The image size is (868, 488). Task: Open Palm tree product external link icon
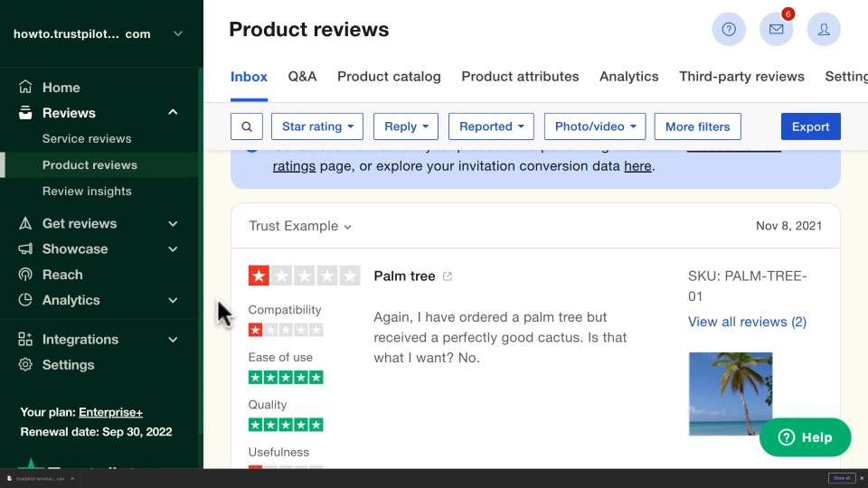click(x=448, y=277)
